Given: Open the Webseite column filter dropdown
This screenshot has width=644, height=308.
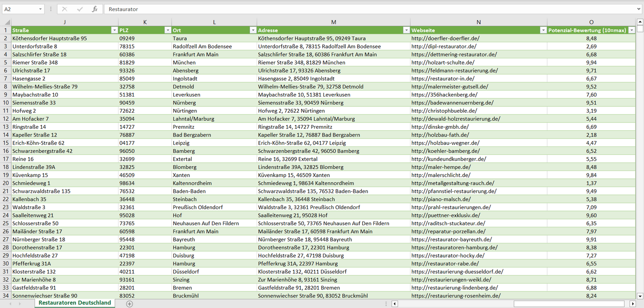Looking at the screenshot, I should [543, 30].
